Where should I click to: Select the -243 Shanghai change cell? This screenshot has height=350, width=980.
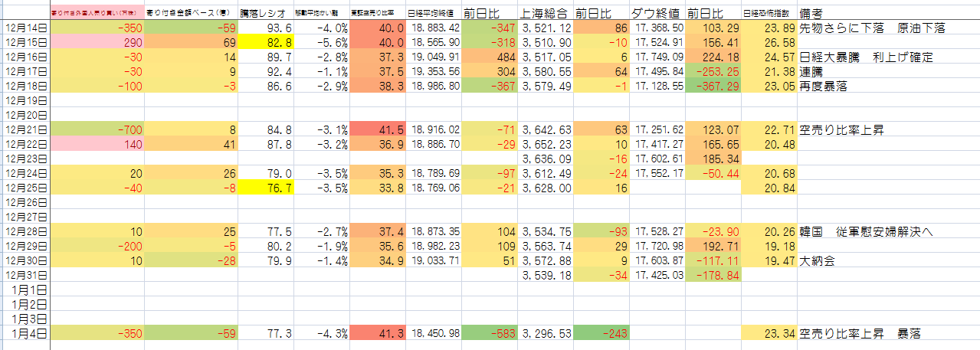coord(601,334)
